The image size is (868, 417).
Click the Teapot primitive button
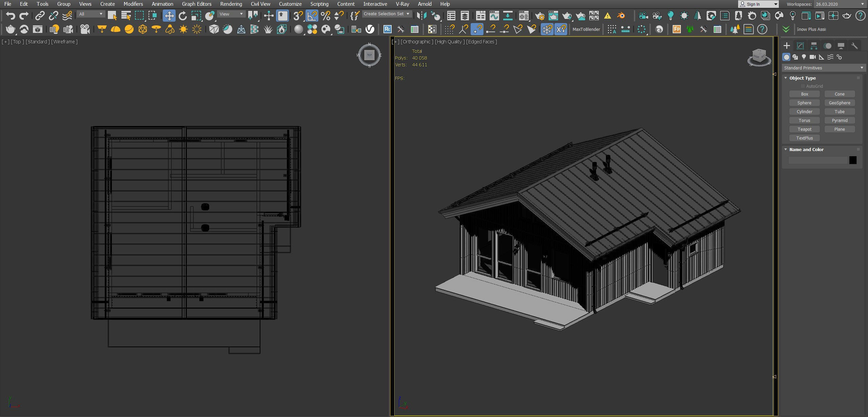[x=804, y=129]
